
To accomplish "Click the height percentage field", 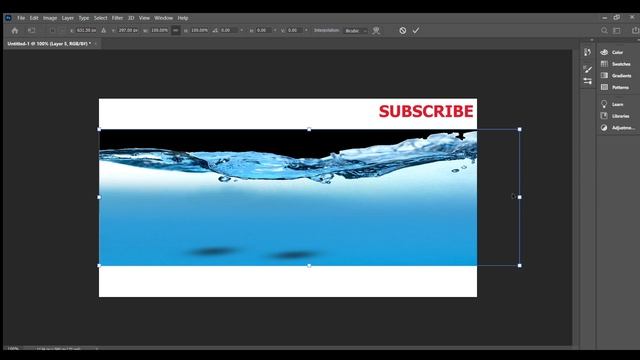I will point(199,31).
